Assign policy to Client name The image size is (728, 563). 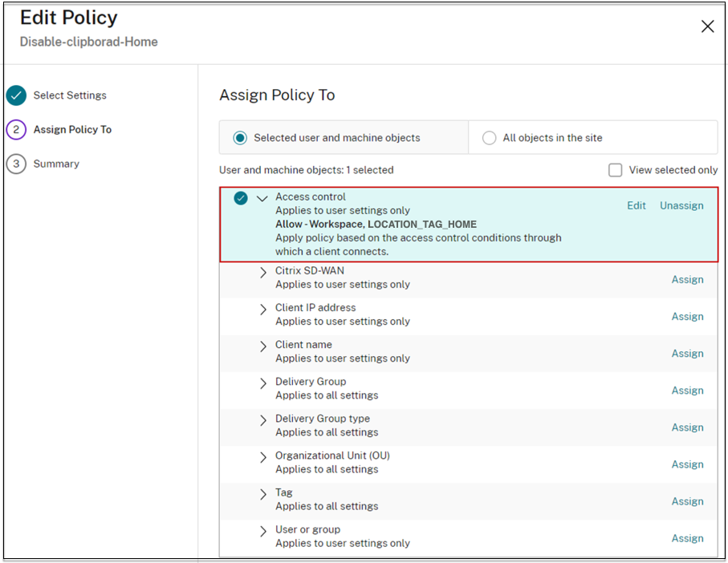[x=687, y=354]
